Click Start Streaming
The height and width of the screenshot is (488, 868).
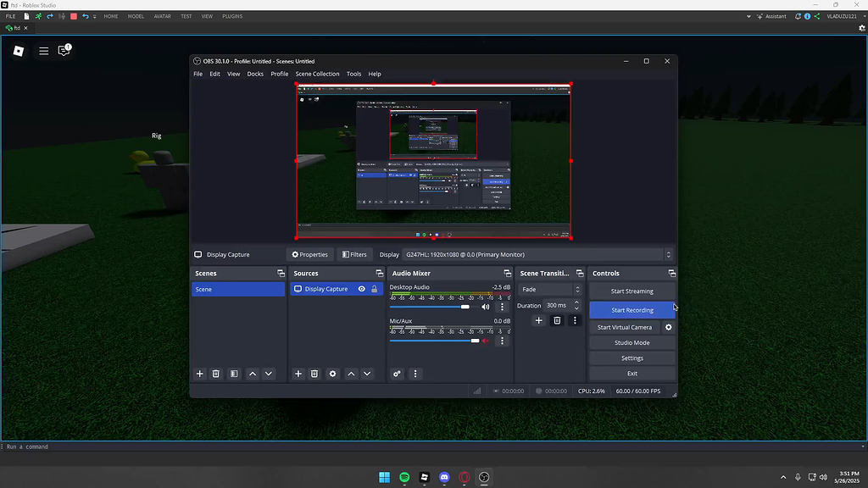click(x=632, y=291)
